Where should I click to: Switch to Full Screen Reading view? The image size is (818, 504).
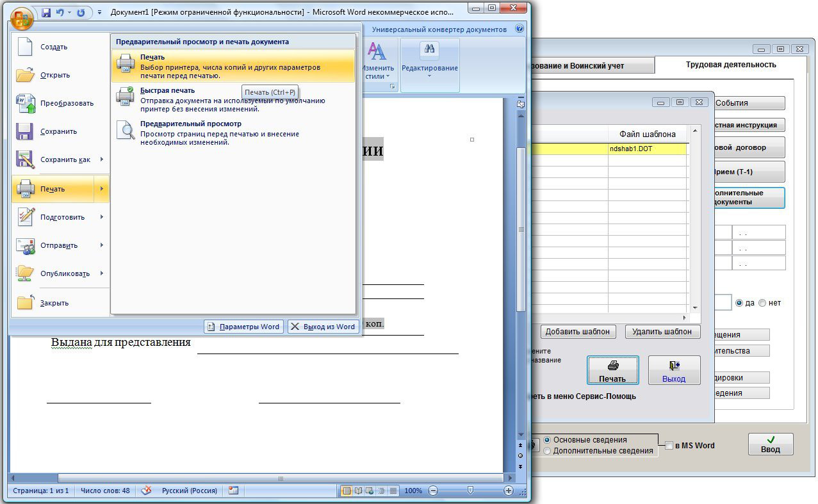[x=358, y=491]
